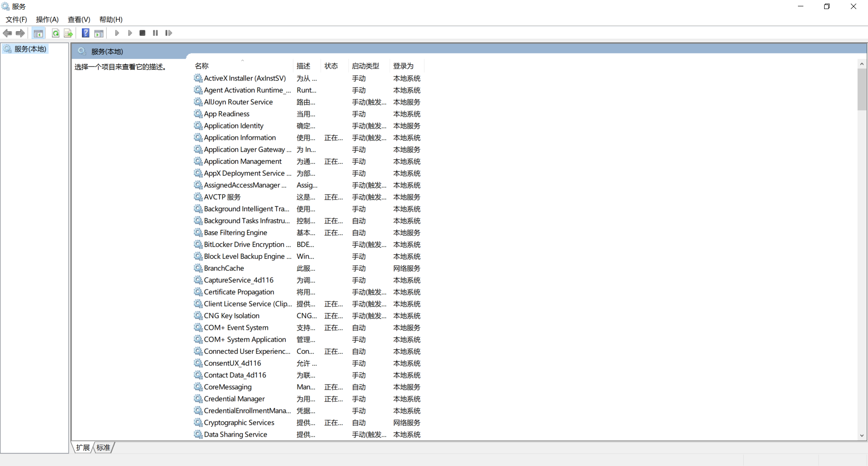This screenshot has width=868, height=466.
Task: Click the Forward arrow in the toolbar
Action: coord(20,33)
